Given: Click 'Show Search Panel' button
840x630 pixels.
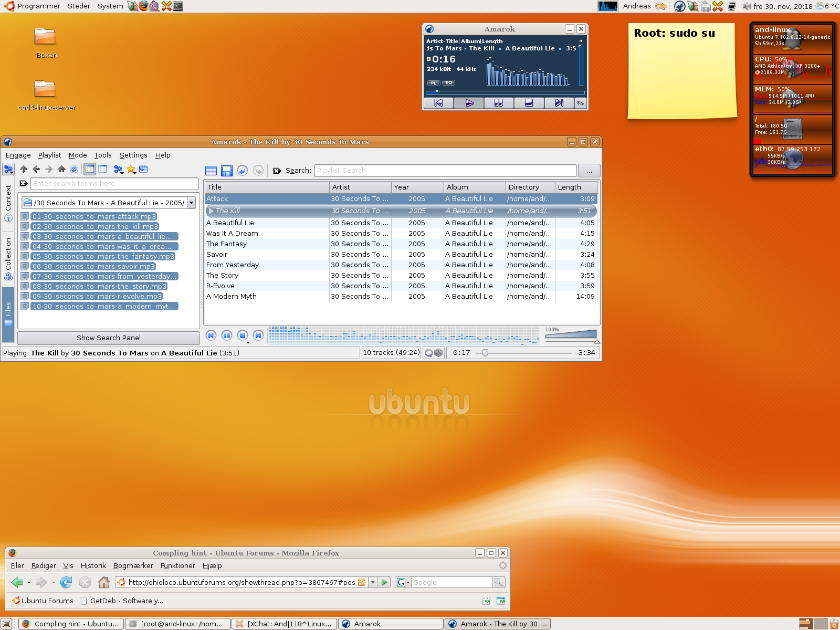Looking at the screenshot, I should pyautogui.click(x=109, y=338).
